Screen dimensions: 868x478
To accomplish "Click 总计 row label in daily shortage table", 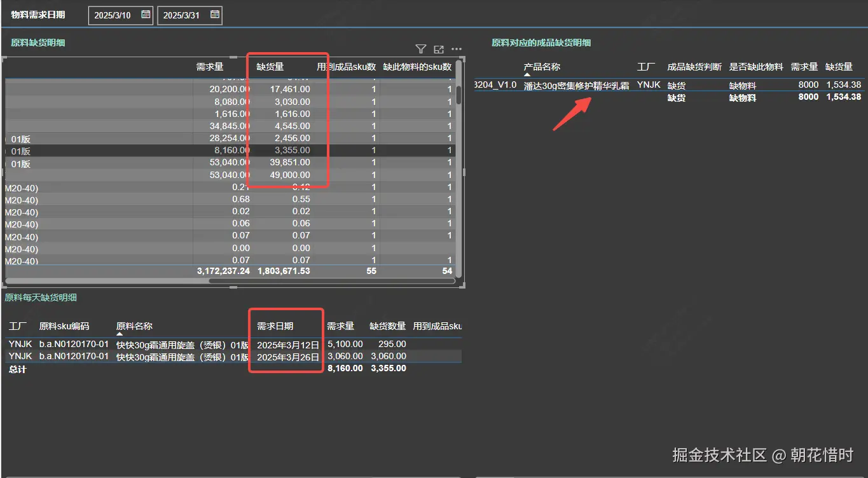I will click(17, 369).
